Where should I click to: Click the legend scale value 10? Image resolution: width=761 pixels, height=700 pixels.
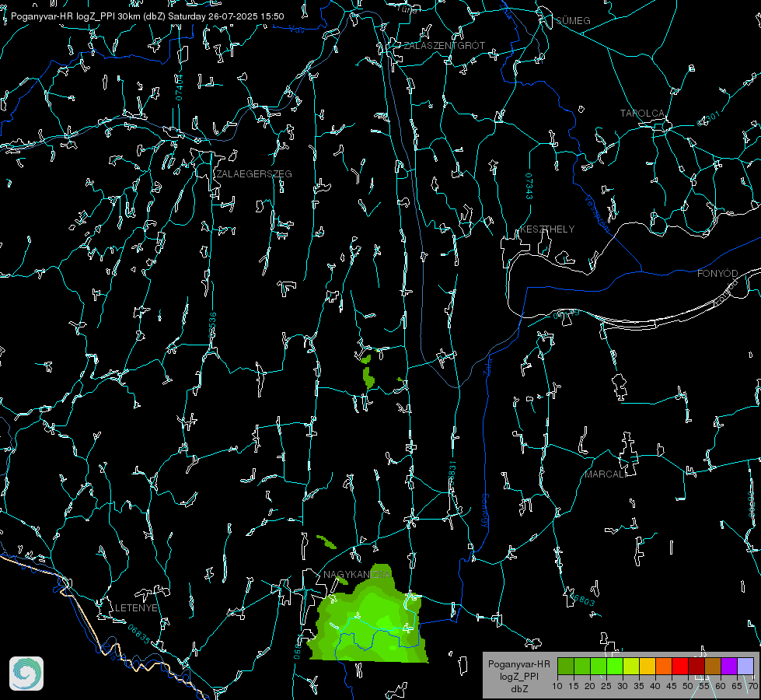pyautogui.click(x=557, y=686)
